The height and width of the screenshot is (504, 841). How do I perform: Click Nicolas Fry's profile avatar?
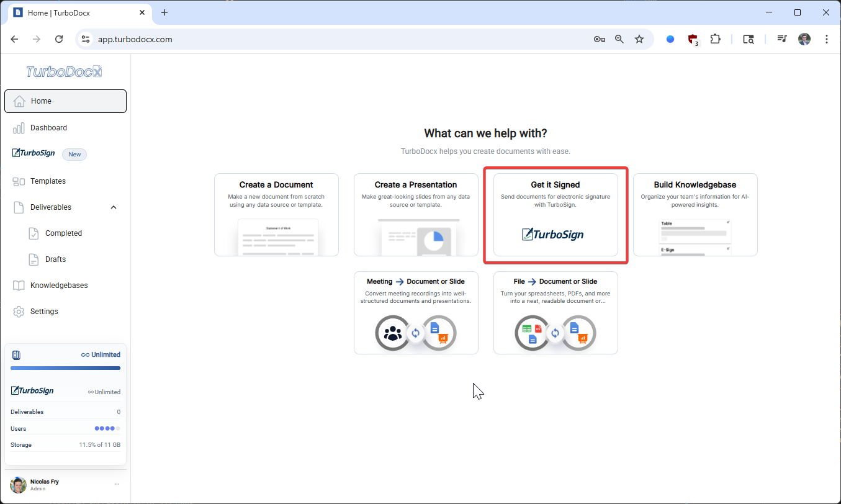[19, 485]
